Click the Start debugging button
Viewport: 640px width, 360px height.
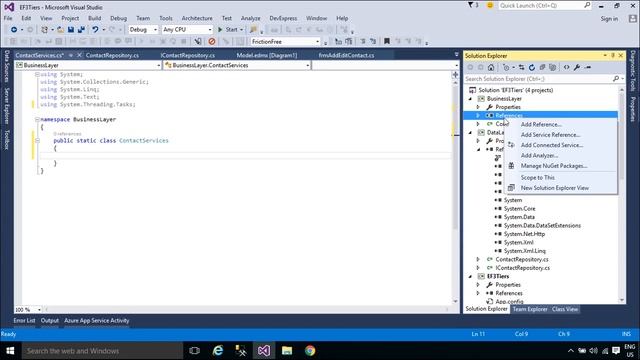pos(228,30)
